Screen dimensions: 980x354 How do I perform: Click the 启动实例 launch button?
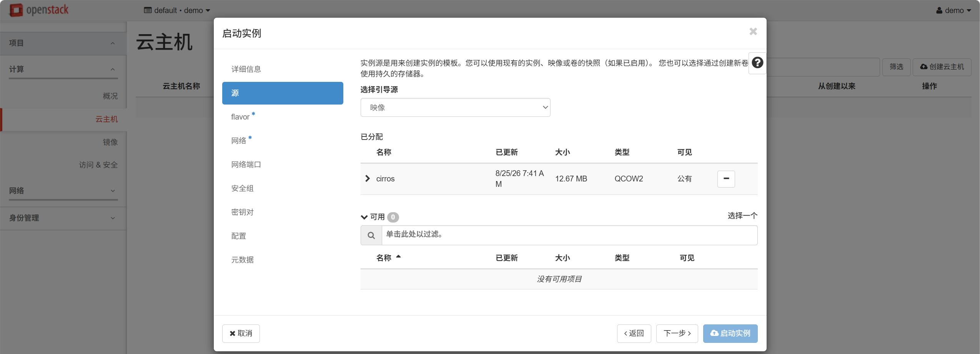[730, 333]
